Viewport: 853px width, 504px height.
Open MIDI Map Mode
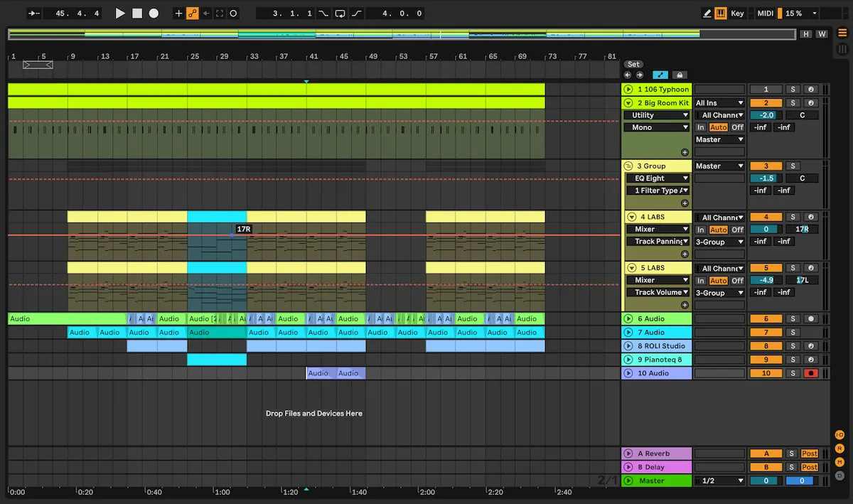[x=766, y=14]
